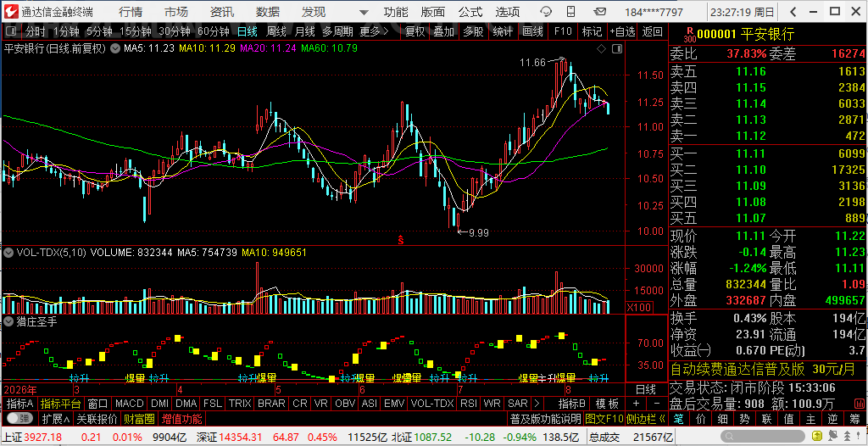Click the customer service headset icon
Screen dimensions: 868x446
pyautogui.click(x=546, y=12)
